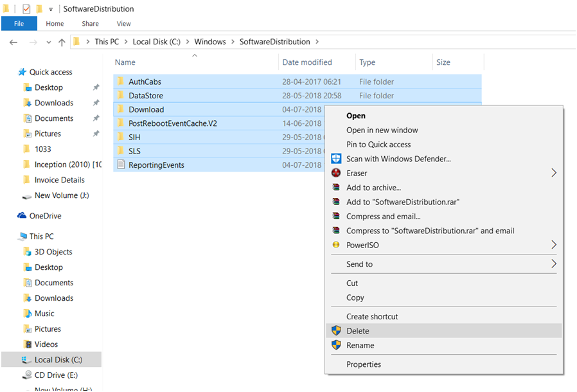Viewport: 577px width, 392px height.
Task: Sort by the Date modified column header
Action: (x=317, y=62)
